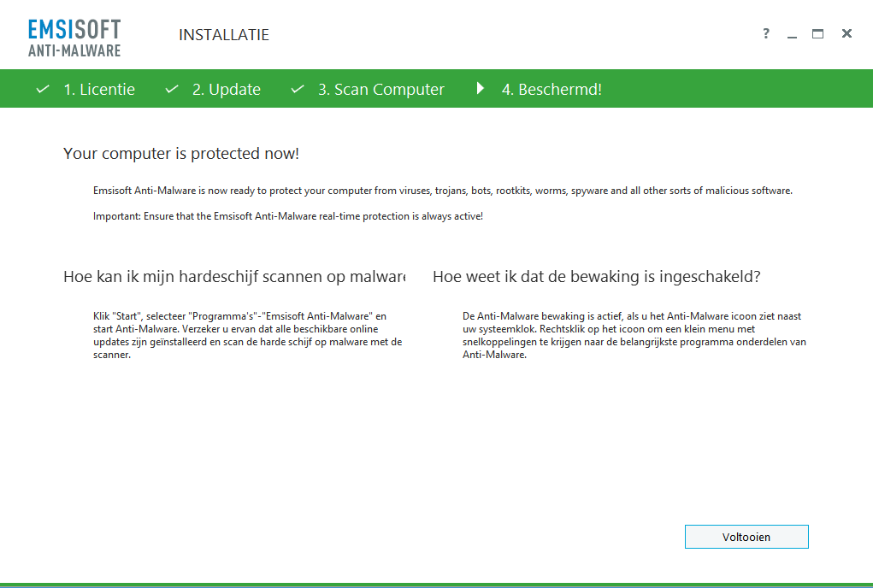Image resolution: width=873 pixels, height=588 pixels.
Task: Close the installation window
Action: pyautogui.click(x=846, y=33)
